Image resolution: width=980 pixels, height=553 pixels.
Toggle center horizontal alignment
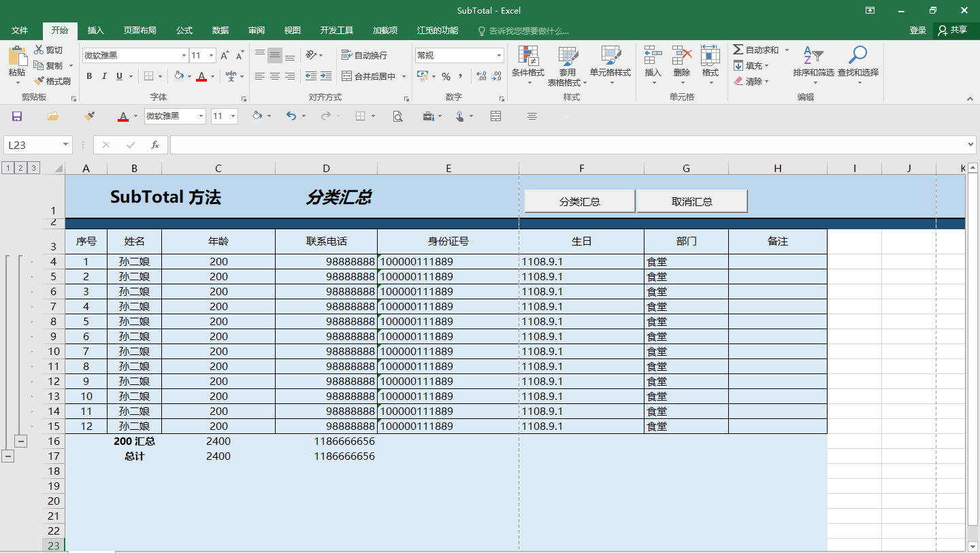275,76
